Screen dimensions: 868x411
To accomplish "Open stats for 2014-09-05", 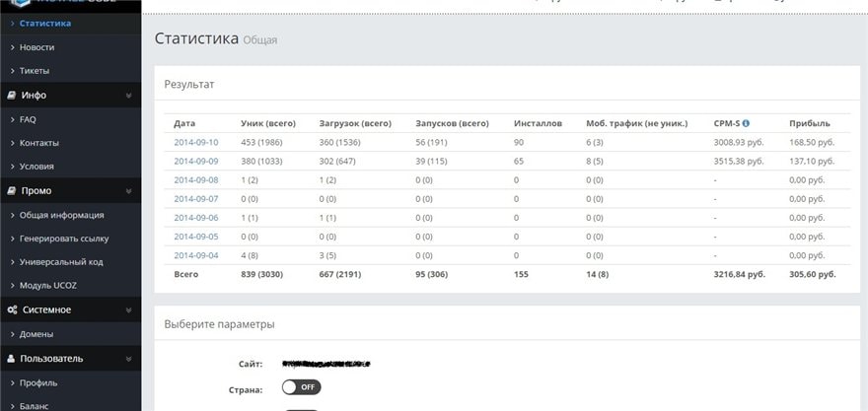I will 196,237.
